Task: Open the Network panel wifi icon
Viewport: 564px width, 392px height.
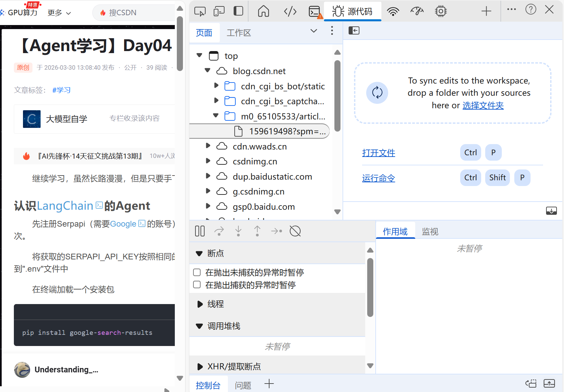Action: click(393, 11)
